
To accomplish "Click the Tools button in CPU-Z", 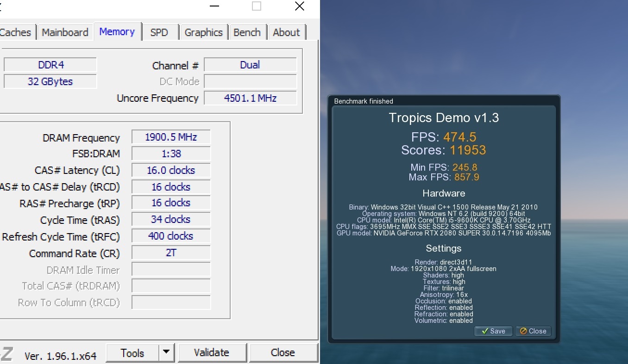I will pyautogui.click(x=132, y=353).
